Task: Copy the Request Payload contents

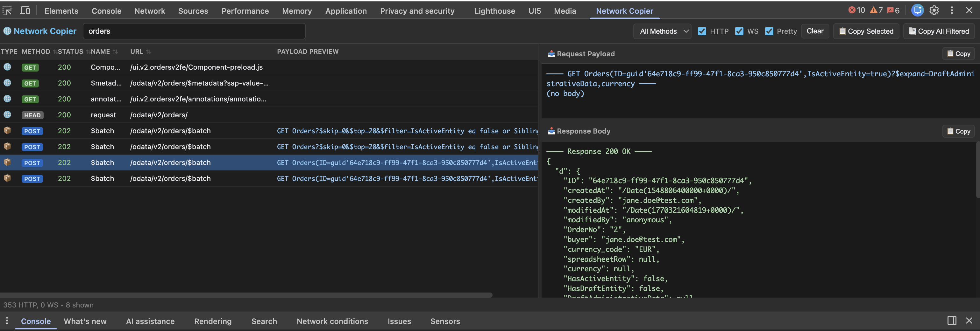Action: [958, 54]
